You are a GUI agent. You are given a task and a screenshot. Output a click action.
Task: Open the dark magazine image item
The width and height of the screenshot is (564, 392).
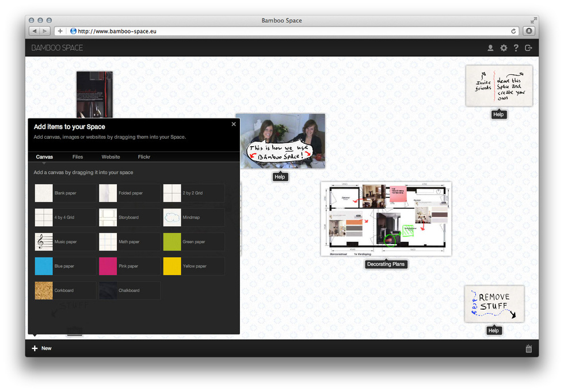click(94, 94)
